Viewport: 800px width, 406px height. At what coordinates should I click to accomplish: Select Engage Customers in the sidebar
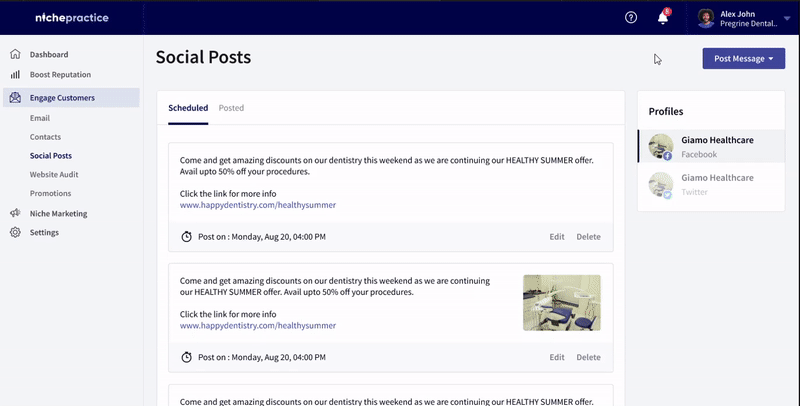71,97
